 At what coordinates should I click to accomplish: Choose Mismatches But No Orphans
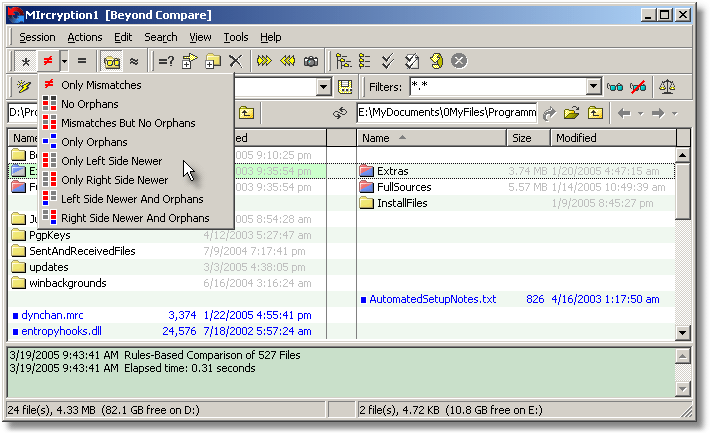136,123
